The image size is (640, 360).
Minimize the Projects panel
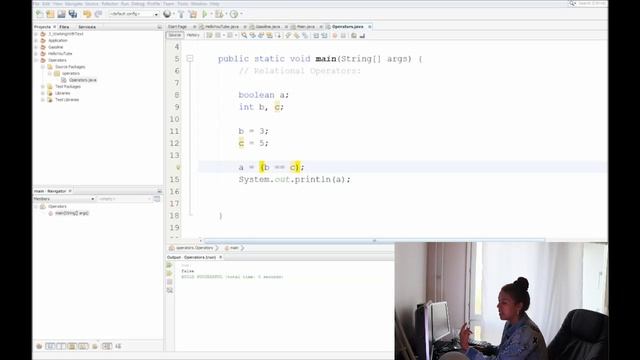click(x=159, y=27)
